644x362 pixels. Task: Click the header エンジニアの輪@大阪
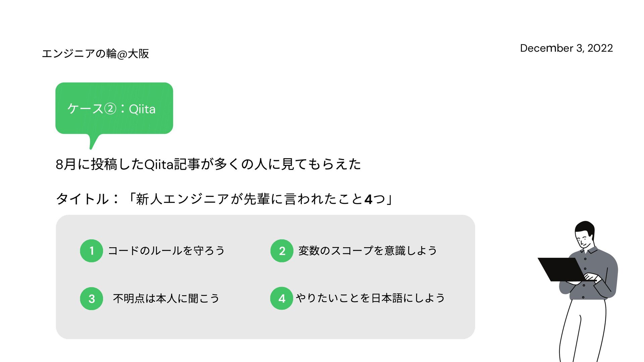[95, 54]
